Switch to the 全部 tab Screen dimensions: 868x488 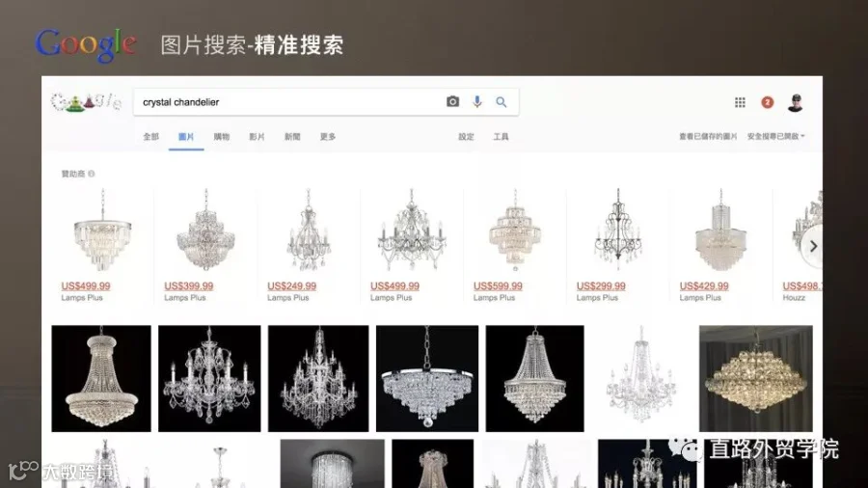(150, 137)
